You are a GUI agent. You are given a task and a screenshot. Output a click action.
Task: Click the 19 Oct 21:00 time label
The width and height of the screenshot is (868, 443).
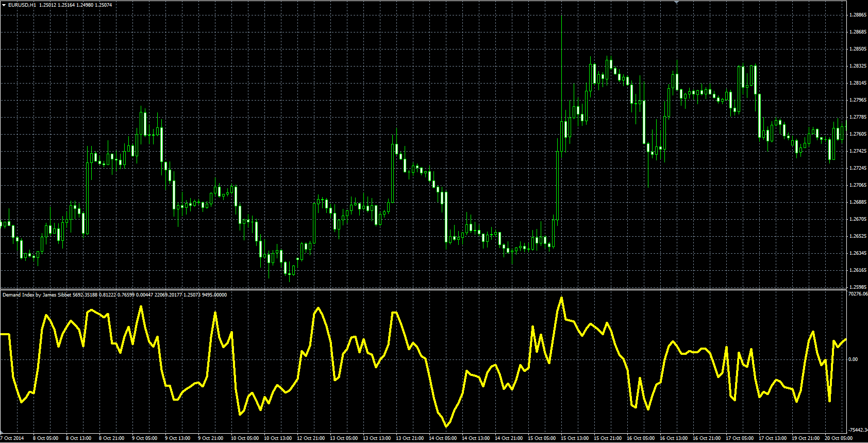coord(806,438)
